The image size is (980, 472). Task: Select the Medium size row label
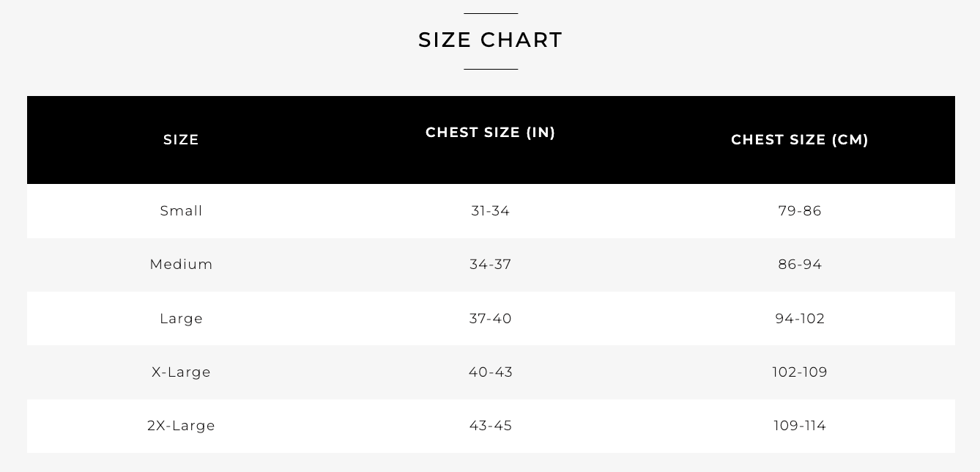coord(181,265)
